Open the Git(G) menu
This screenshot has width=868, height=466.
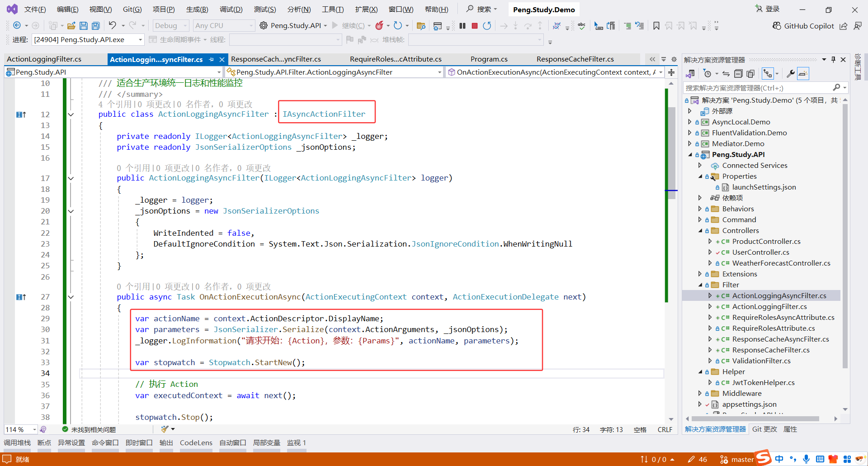point(132,10)
